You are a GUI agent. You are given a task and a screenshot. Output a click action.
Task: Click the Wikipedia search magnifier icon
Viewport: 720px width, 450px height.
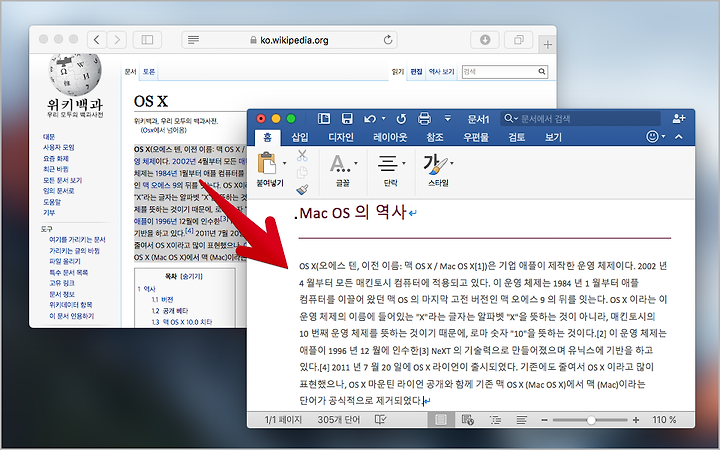click(x=542, y=71)
